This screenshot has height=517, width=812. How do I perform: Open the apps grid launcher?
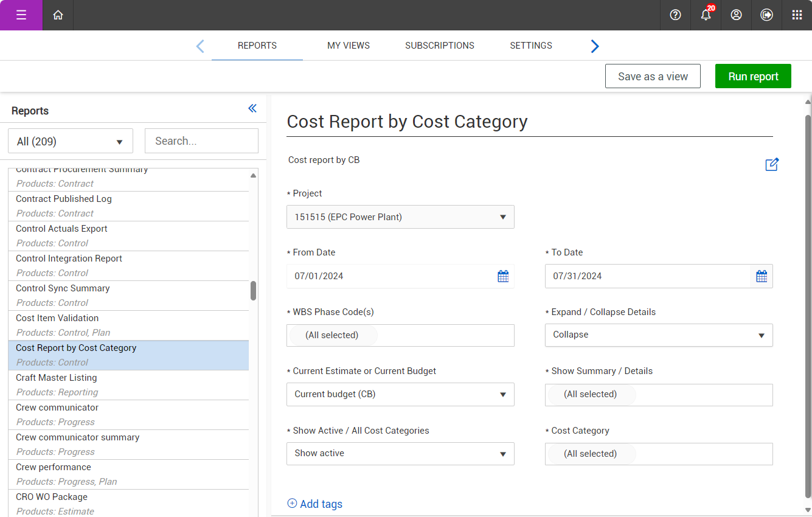tap(797, 15)
